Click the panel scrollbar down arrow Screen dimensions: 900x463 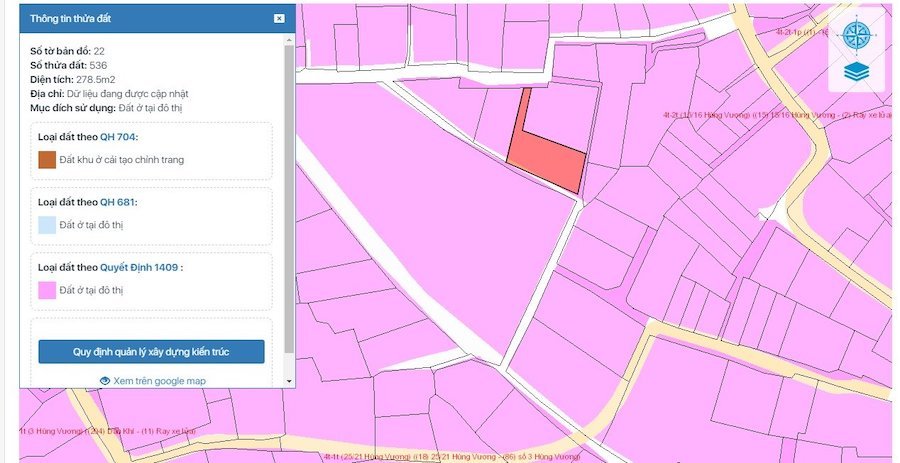(290, 381)
